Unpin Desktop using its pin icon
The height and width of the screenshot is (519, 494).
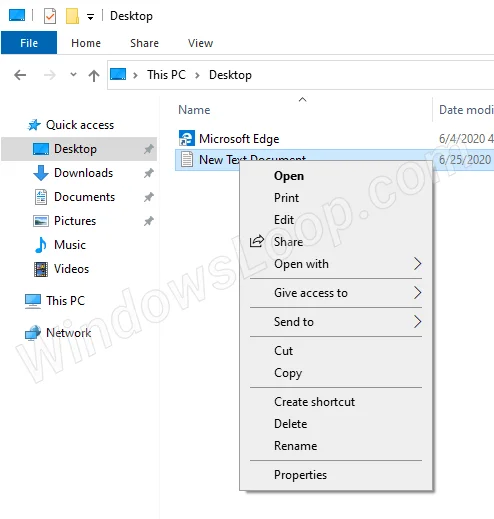pyautogui.click(x=149, y=149)
